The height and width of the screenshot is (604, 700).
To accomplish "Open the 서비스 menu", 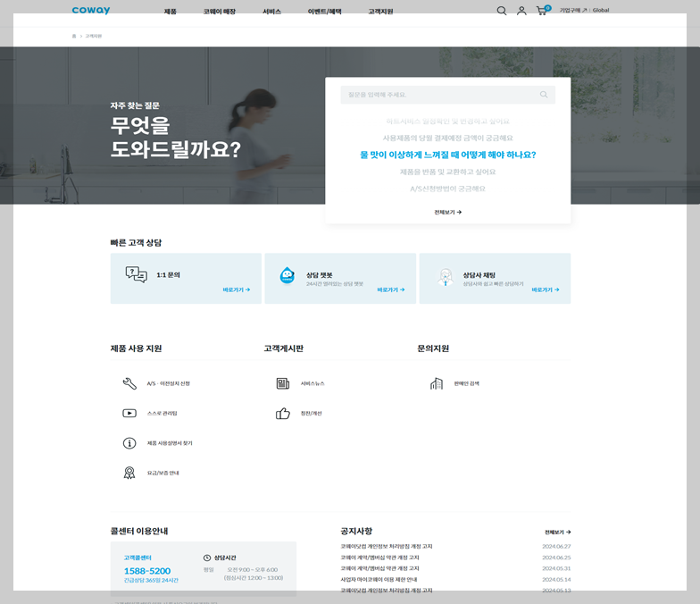I will click(x=271, y=12).
